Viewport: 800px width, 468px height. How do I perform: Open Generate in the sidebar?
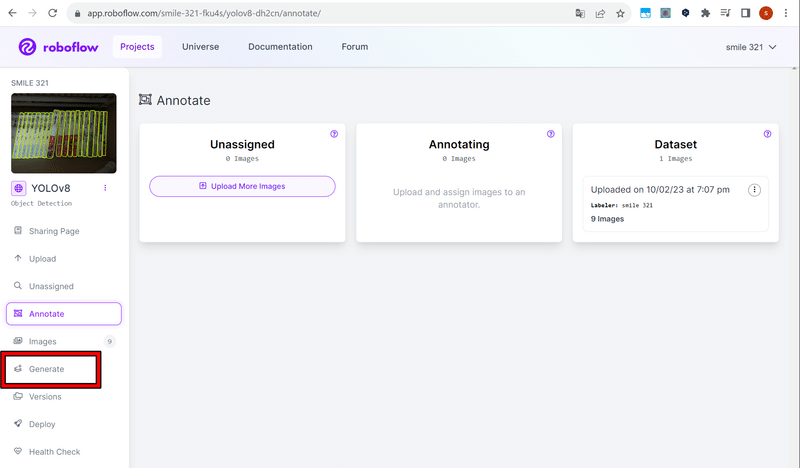coord(51,369)
